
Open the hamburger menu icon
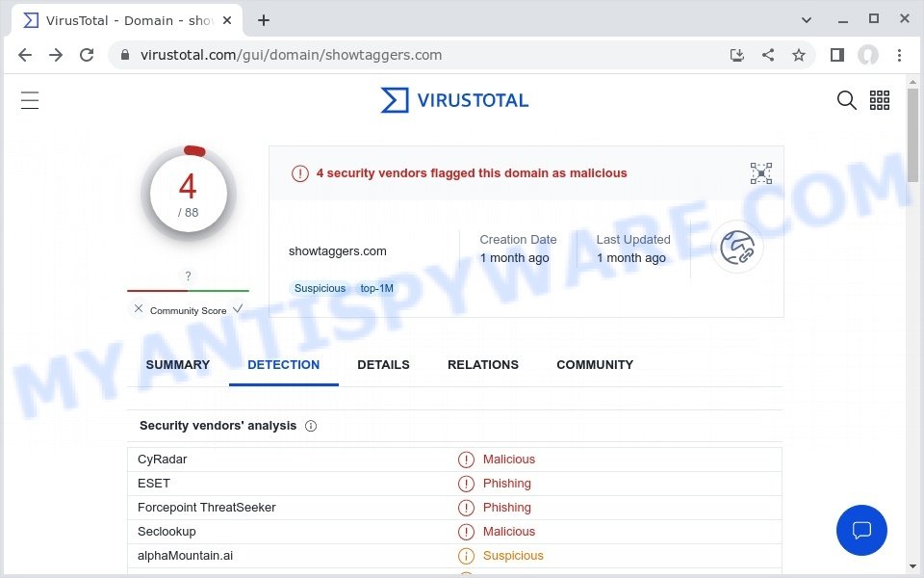tap(30, 100)
